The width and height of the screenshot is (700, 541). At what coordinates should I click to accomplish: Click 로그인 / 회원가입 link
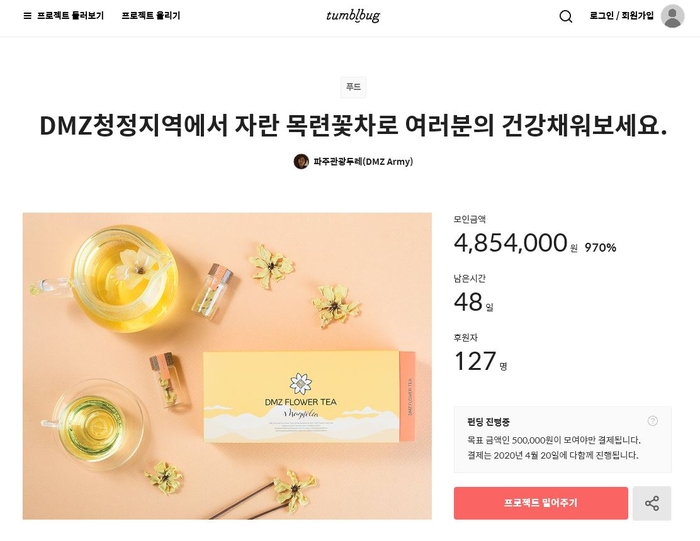pyautogui.click(x=621, y=16)
